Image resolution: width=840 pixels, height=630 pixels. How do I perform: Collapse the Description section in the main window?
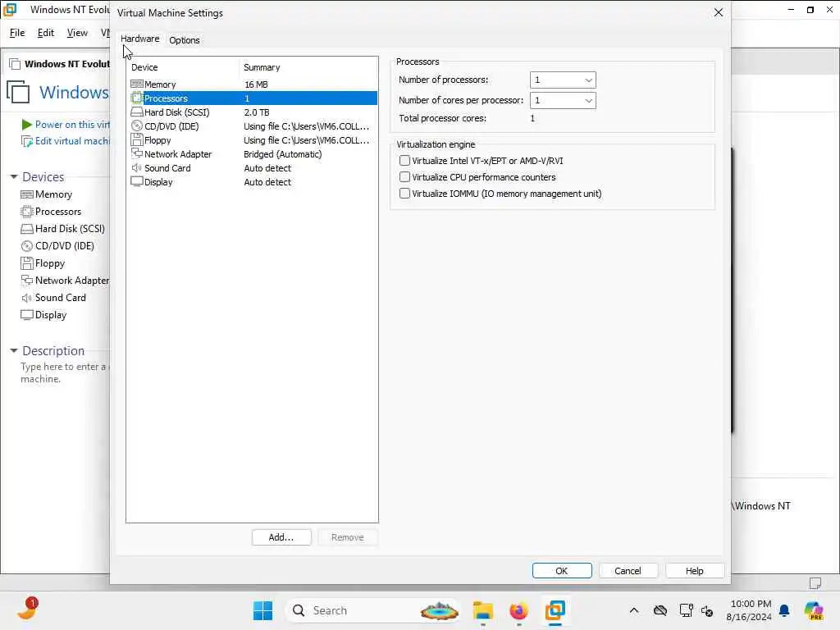pyautogui.click(x=14, y=350)
